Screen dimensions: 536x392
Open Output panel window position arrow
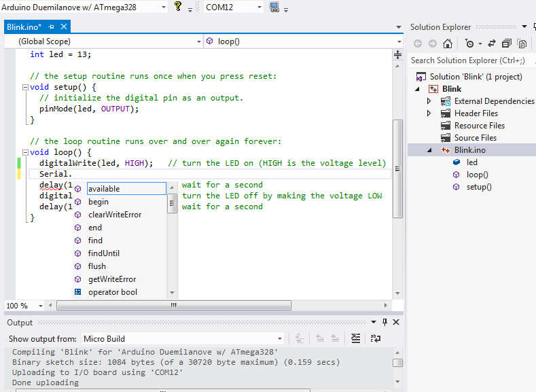tap(374, 322)
